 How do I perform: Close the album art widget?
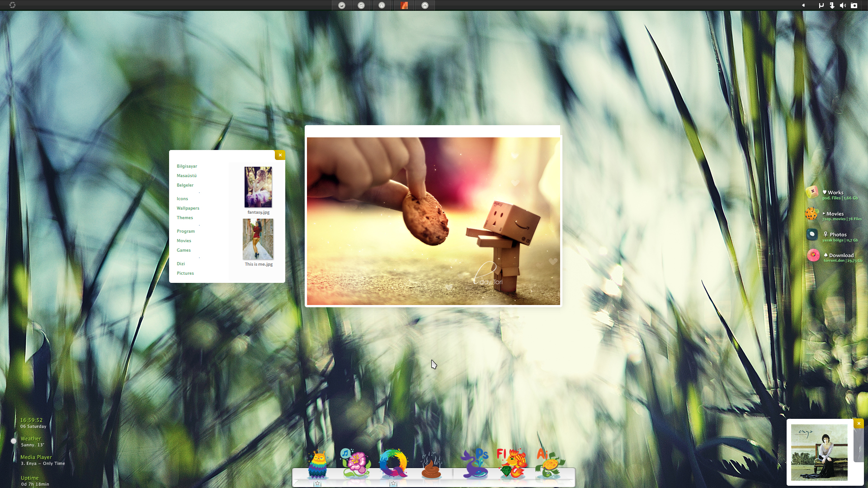[x=859, y=423]
